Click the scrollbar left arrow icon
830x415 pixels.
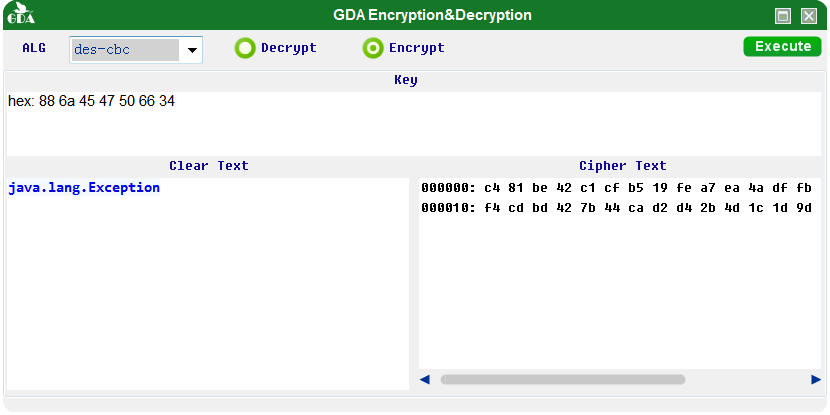point(425,380)
